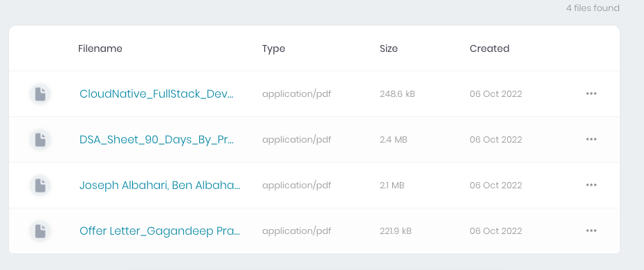Screen dimensions: 644x270
Task: Click the 2.1 MB size value
Action: [392, 186]
